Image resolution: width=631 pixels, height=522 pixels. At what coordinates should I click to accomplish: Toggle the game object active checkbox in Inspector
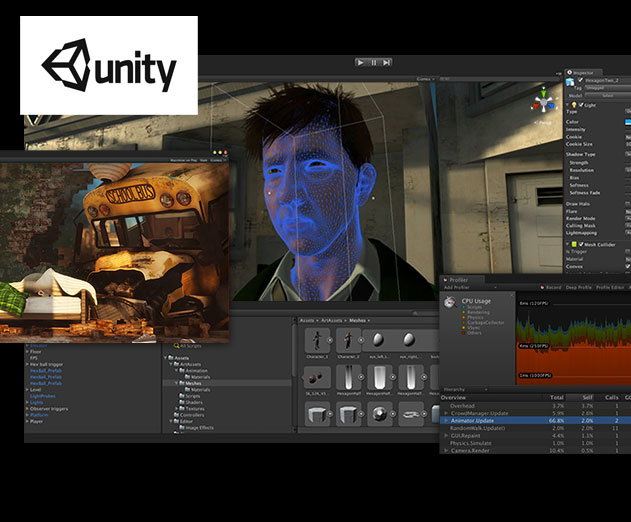point(580,80)
